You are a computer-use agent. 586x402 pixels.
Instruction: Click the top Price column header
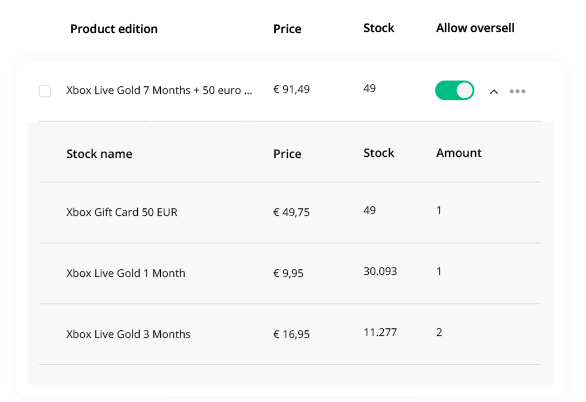(x=287, y=29)
